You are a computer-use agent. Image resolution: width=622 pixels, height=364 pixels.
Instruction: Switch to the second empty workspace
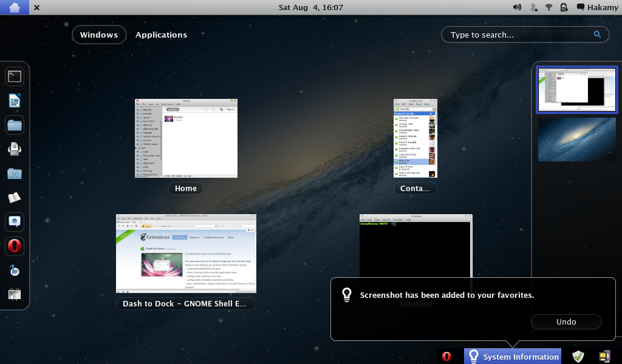577,139
